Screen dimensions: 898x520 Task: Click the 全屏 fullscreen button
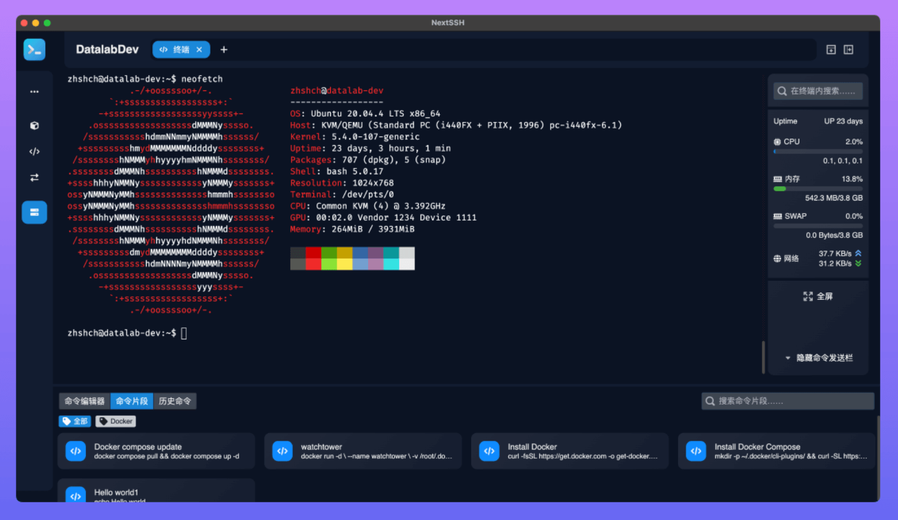pyautogui.click(x=817, y=296)
